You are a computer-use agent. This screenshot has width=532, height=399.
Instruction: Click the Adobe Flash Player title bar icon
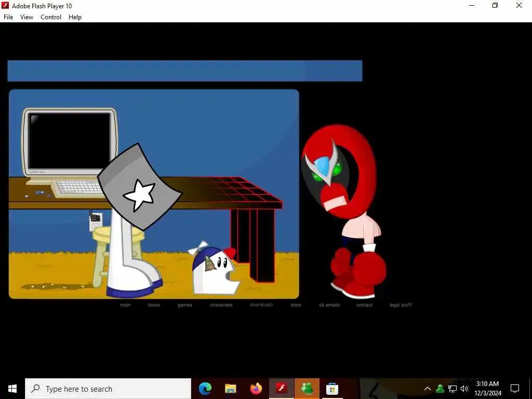(x=5, y=5)
